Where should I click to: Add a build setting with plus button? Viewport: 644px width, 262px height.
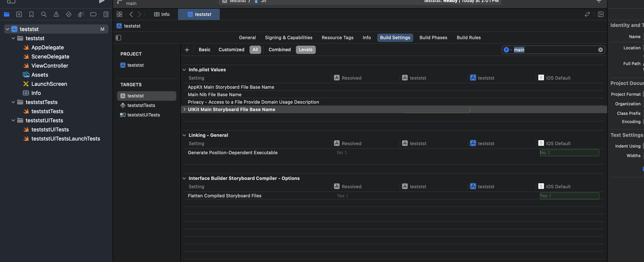187,50
